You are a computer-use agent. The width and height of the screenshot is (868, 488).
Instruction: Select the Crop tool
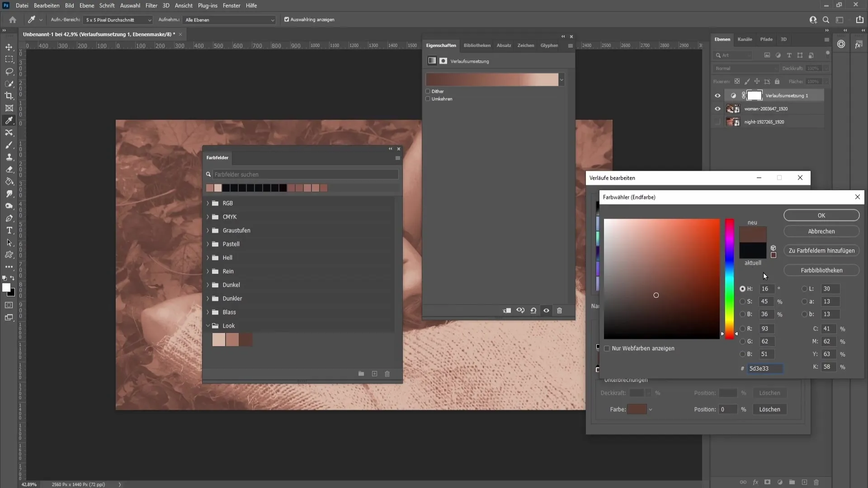point(9,96)
